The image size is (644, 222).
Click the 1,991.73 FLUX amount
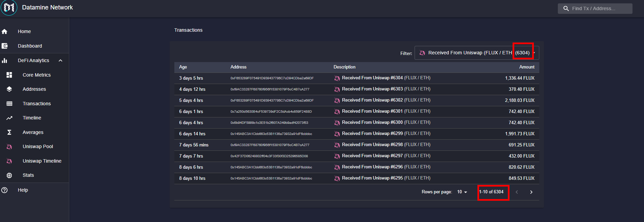(x=520, y=134)
